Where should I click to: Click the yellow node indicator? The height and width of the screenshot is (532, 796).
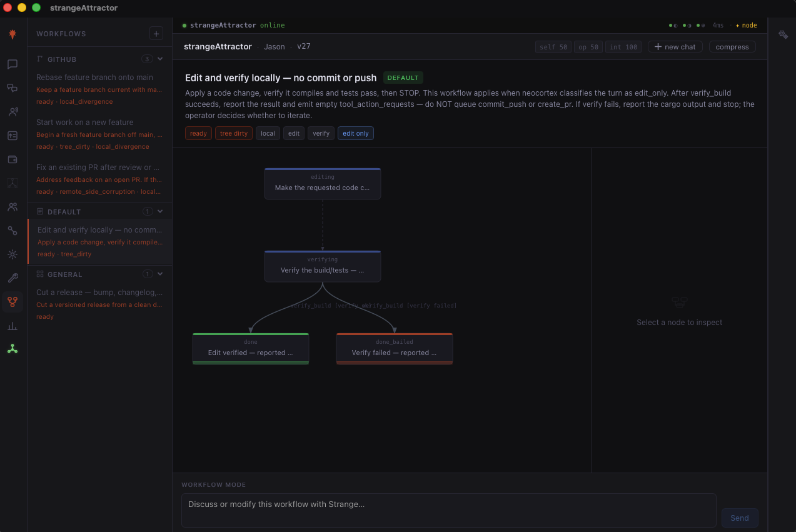pyautogui.click(x=747, y=26)
